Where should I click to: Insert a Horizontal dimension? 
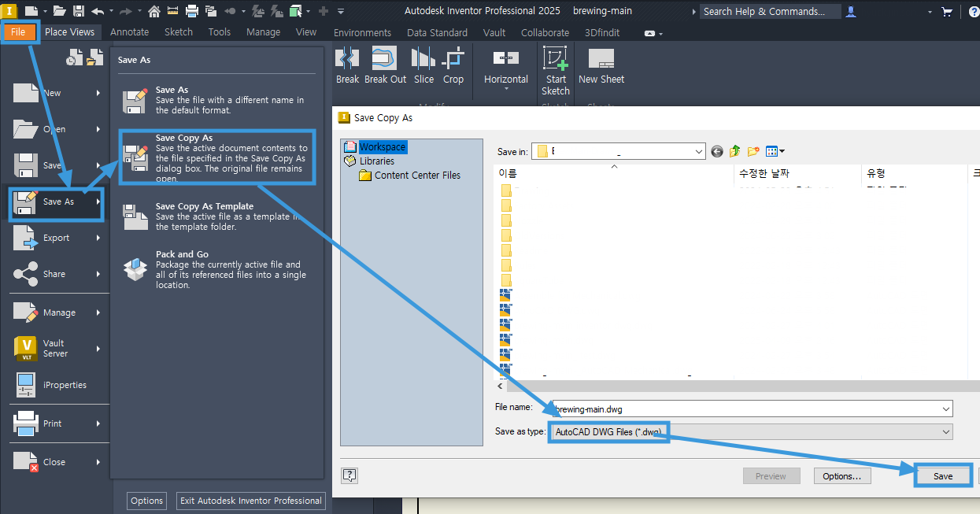[x=505, y=65]
